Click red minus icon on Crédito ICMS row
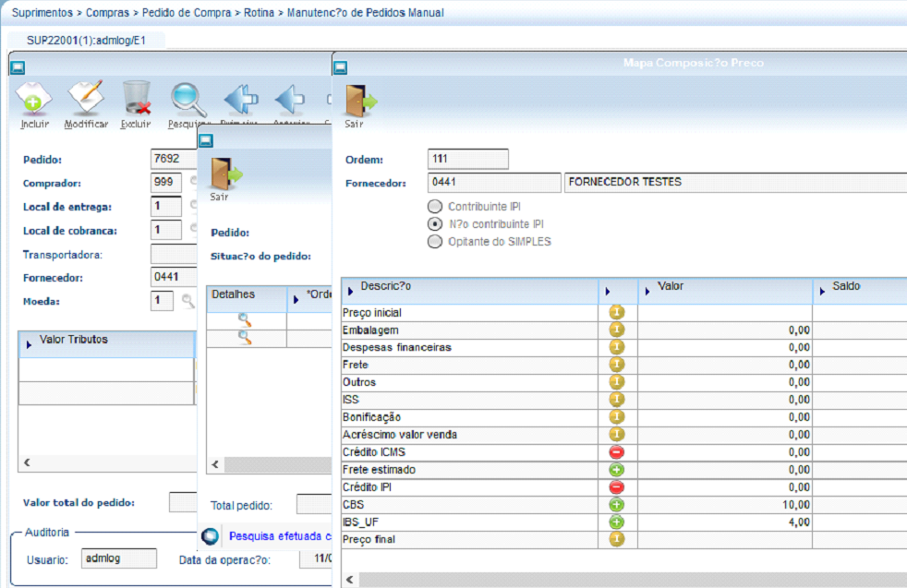Viewport: 907px width, 588px height. click(617, 452)
